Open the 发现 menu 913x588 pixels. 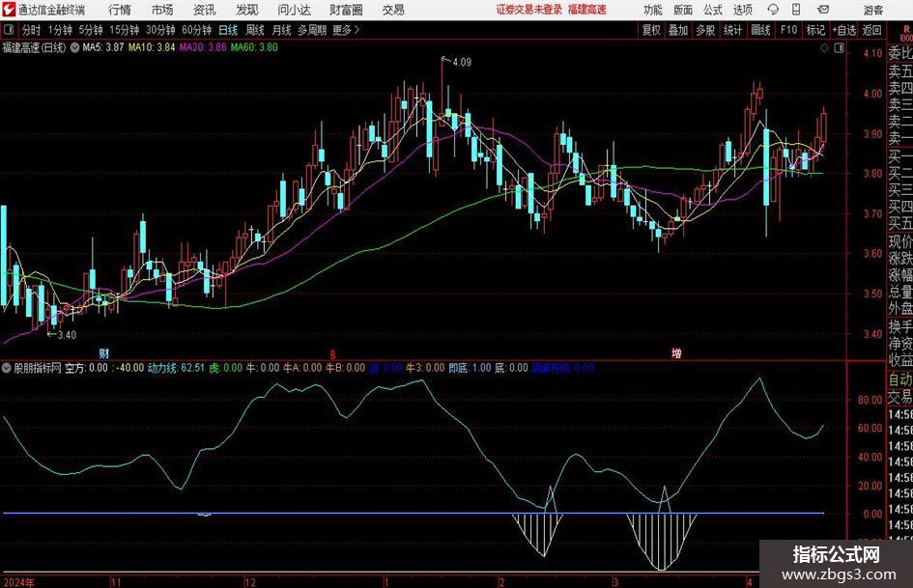tap(247, 10)
